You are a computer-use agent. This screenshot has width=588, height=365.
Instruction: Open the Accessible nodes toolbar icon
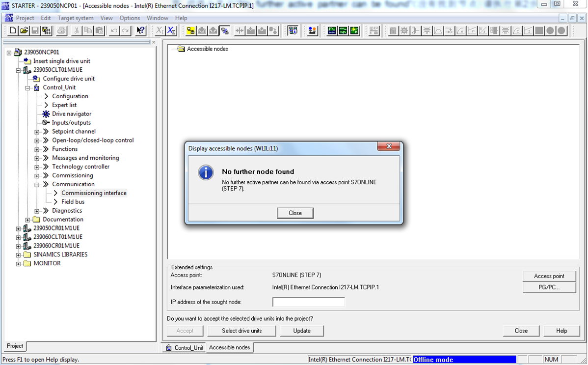click(293, 30)
